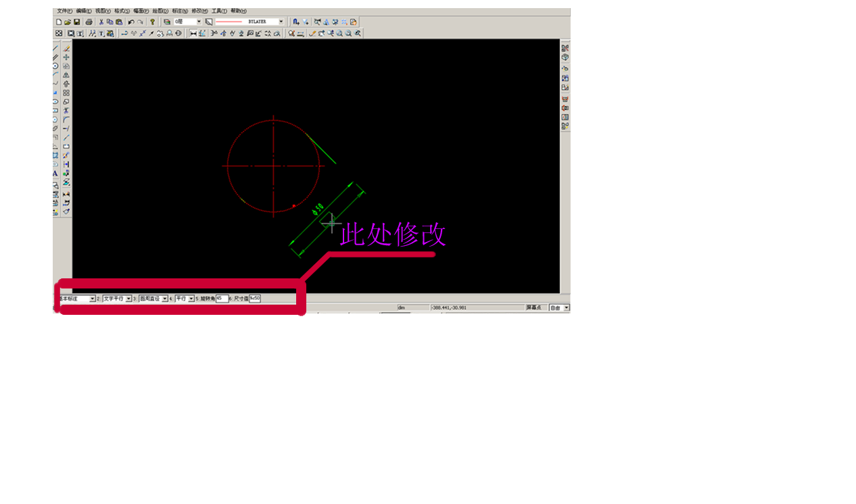Click the 屏幕点 status label
Viewport: 856px width, 504px height.
[534, 307]
